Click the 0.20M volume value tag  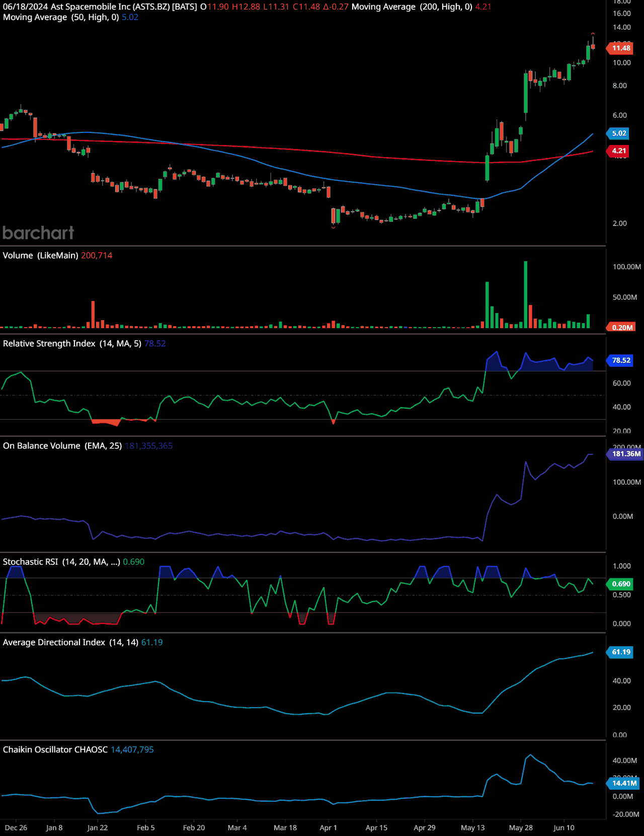(x=622, y=327)
